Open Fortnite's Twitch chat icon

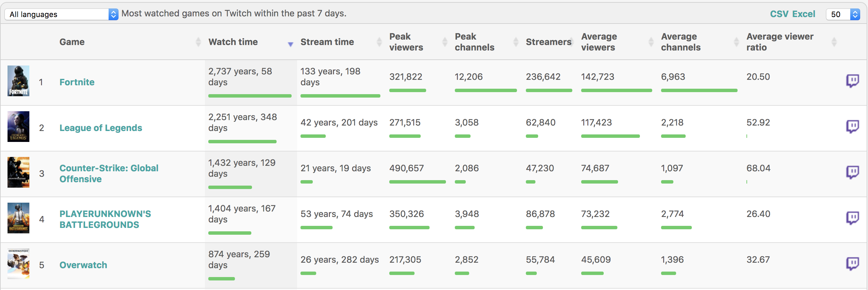[x=852, y=81]
